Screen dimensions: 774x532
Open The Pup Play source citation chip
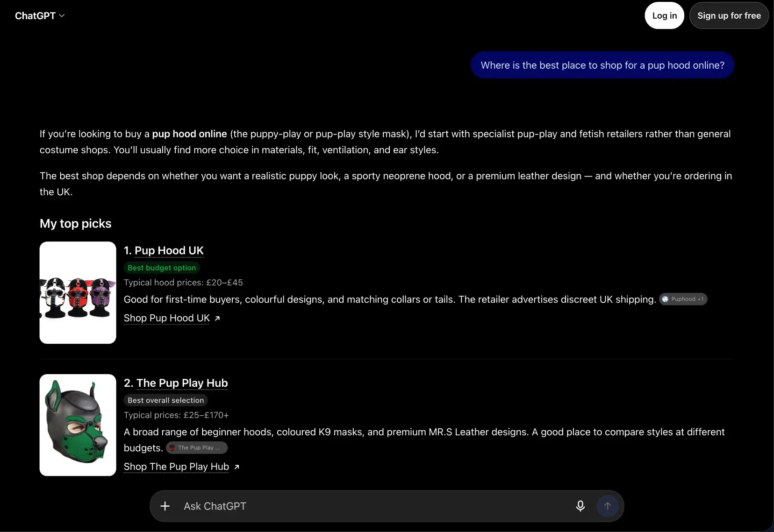(197, 447)
